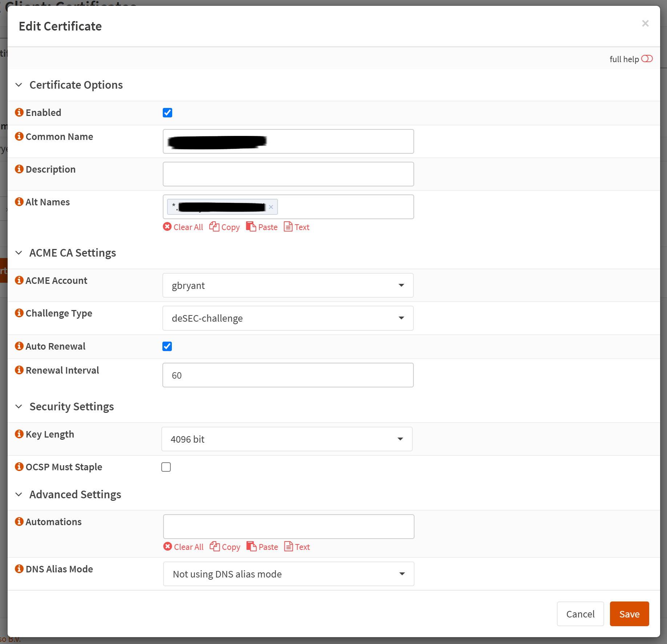The image size is (667, 644).
Task: Click info icon next to Enabled
Action: (x=19, y=112)
